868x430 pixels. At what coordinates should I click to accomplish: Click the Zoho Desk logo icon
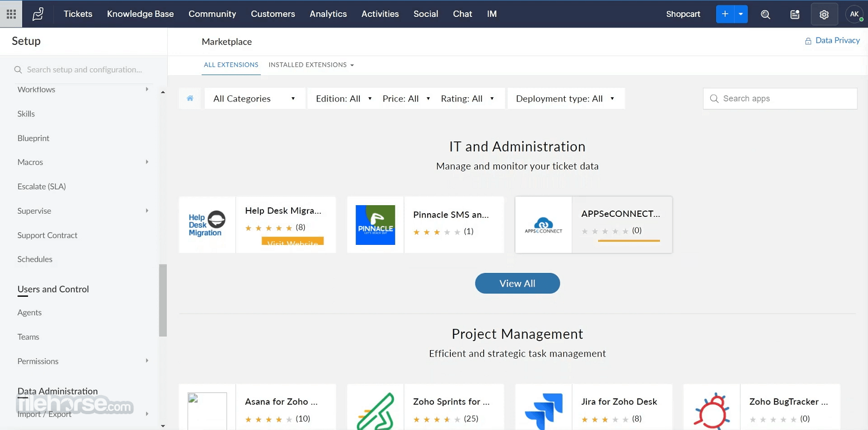[38, 14]
